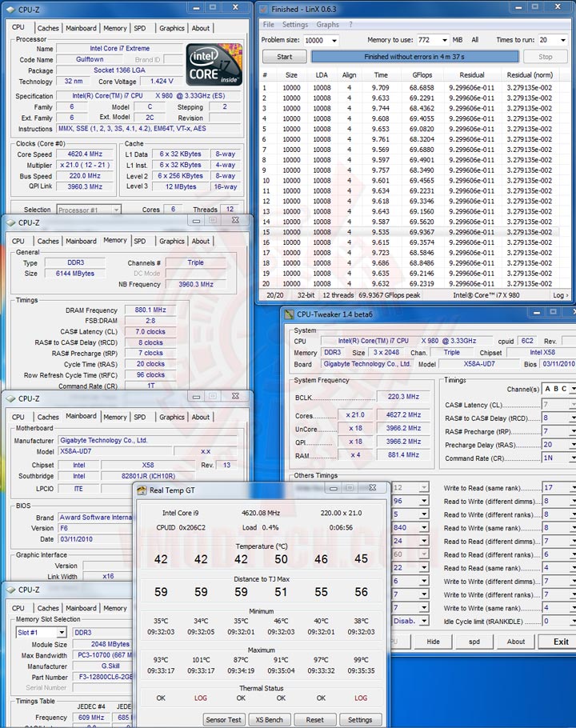Viewport: 576px width, 728px height.
Task: Select LinX result row 15 with 69.9367 GFlops
Action: (410, 232)
